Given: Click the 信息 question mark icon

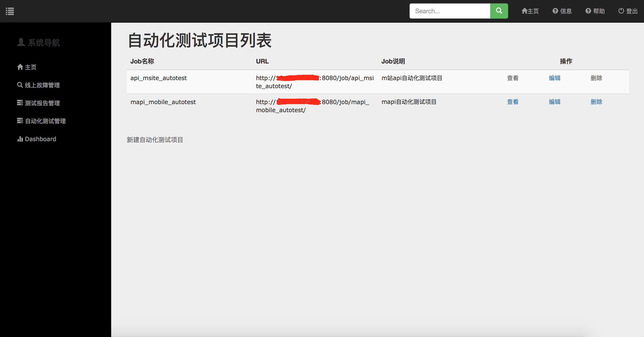Looking at the screenshot, I should (555, 11).
